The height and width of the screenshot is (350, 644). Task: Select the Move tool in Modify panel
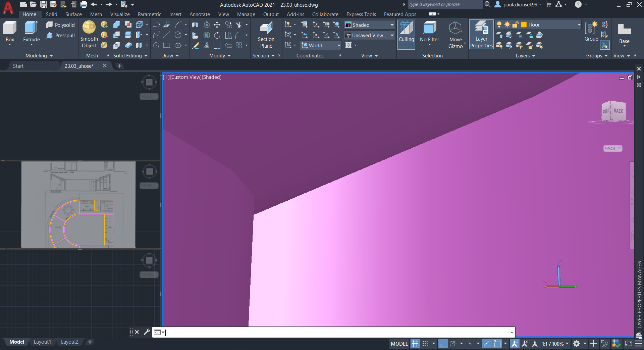[217, 25]
